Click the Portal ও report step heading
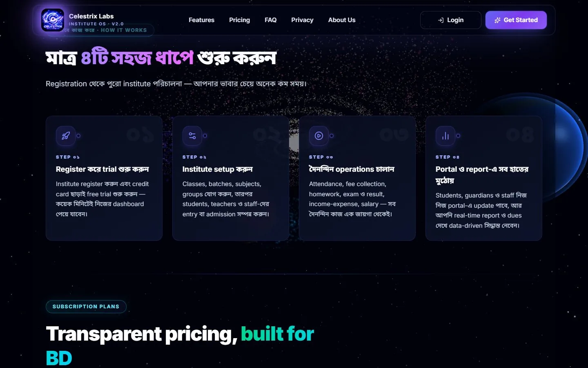This screenshot has width=588, height=368. pyautogui.click(x=482, y=175)
